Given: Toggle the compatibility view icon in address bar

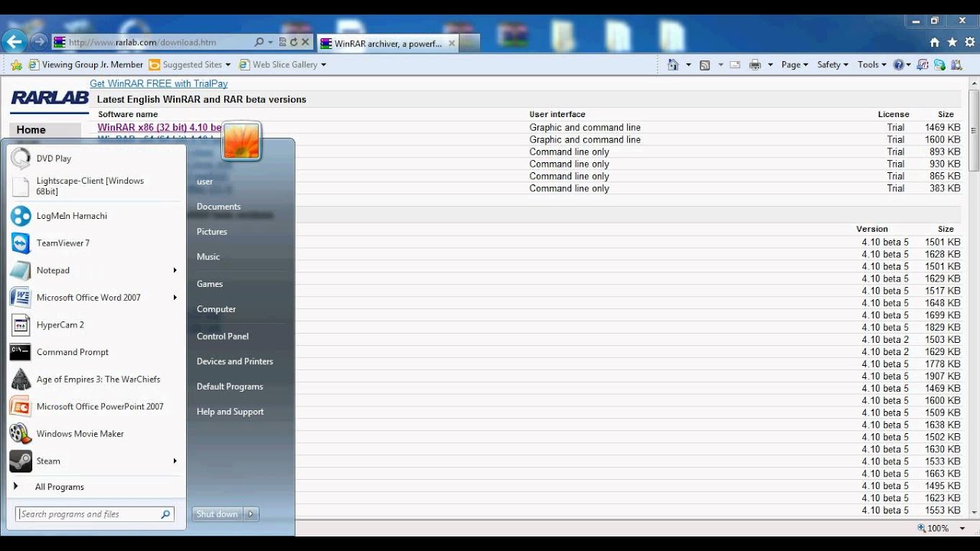Looking at the screenshot, I should point(283,42).
